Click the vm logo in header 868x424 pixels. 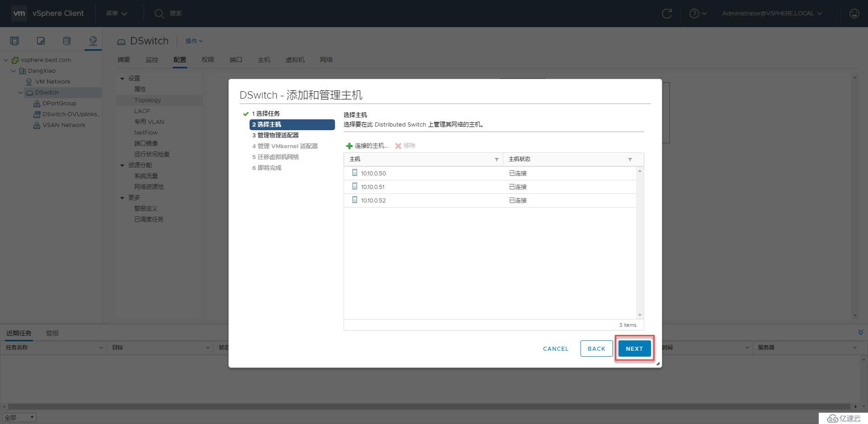pyautogui.click(x=19, y=14)
